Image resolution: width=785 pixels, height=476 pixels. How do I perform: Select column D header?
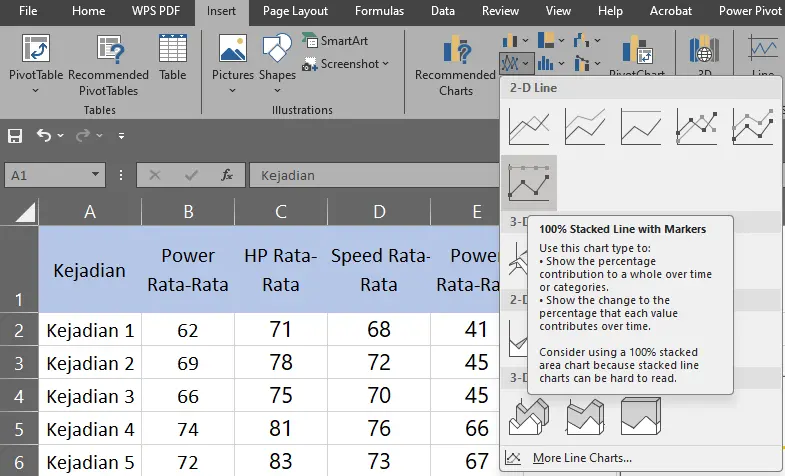379,211
